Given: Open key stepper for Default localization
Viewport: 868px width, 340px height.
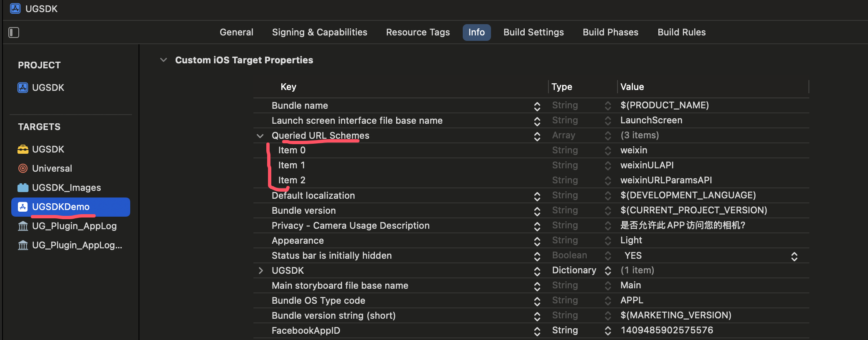Looking at the screenshot, I should coord(537,196).
